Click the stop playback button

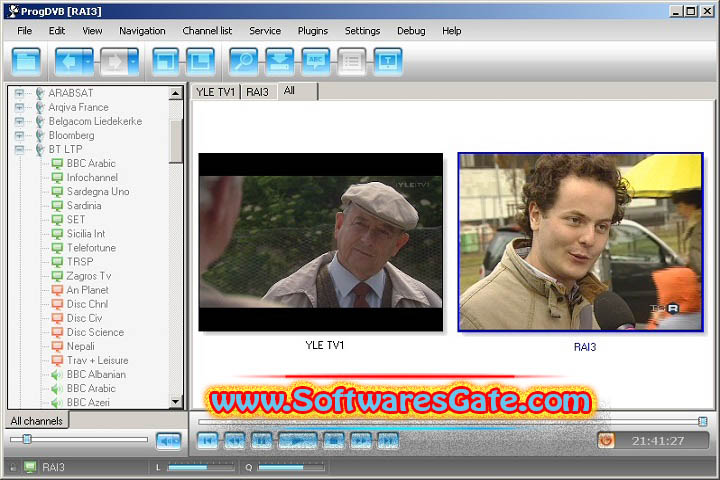coord(334,441)
